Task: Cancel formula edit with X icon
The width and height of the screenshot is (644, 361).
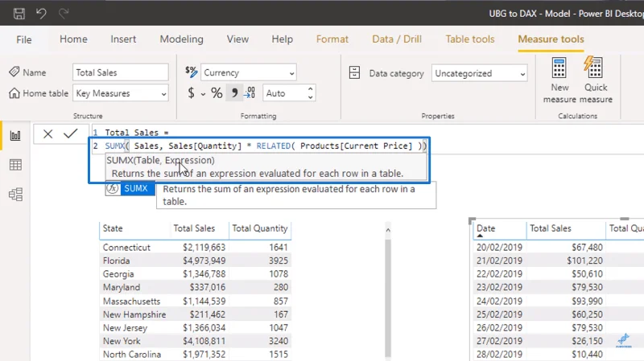Action: pos(47,133)
